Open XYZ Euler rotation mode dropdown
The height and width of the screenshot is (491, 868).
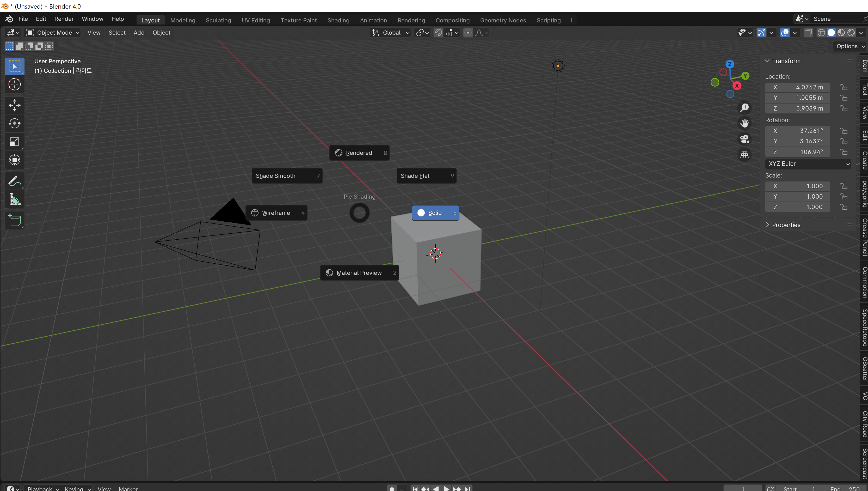[808, 164]
